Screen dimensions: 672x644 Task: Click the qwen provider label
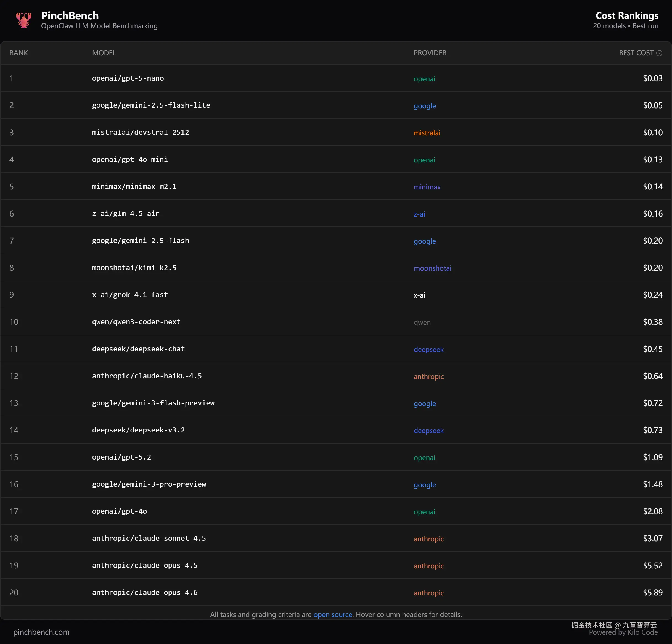tap(422, 322)
